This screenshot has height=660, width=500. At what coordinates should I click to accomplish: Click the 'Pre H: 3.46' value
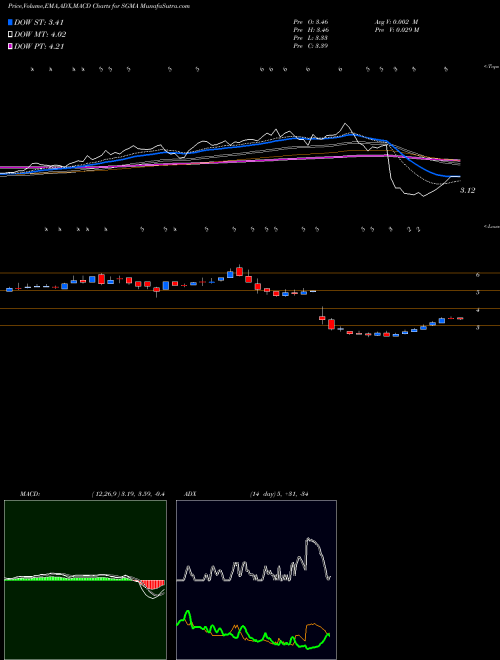[x=311, y=29]
